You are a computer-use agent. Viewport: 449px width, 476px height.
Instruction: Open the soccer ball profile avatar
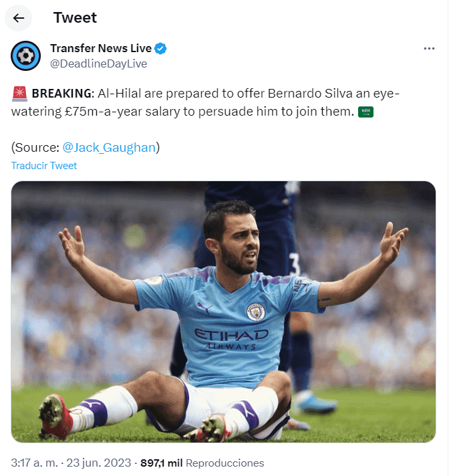26,56
